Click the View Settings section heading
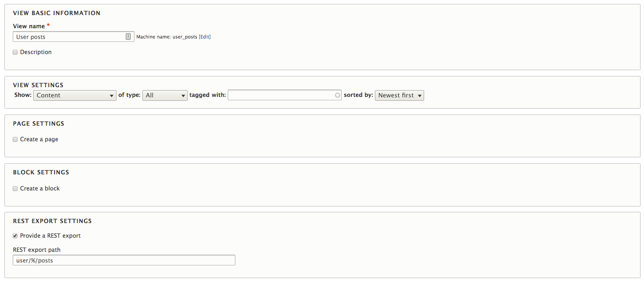The width and height of the screenshot is (644, 282). coord(38,85)
